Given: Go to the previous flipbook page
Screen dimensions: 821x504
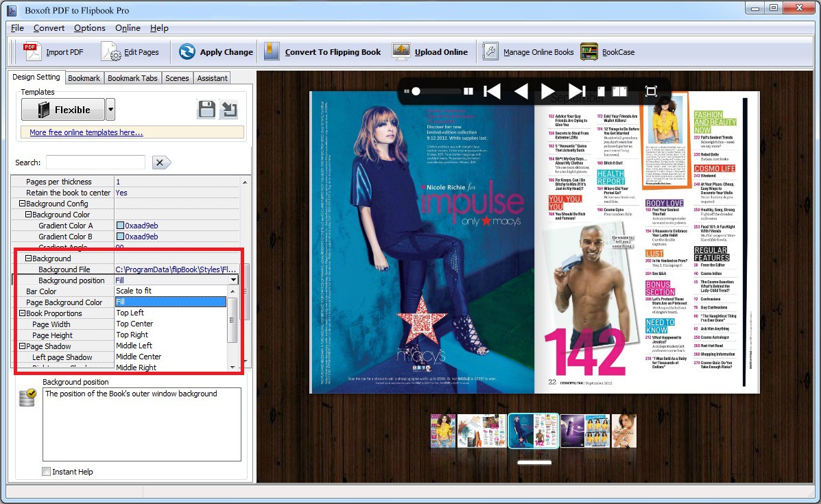Looking at the screenshot, I should click(521, 91).
